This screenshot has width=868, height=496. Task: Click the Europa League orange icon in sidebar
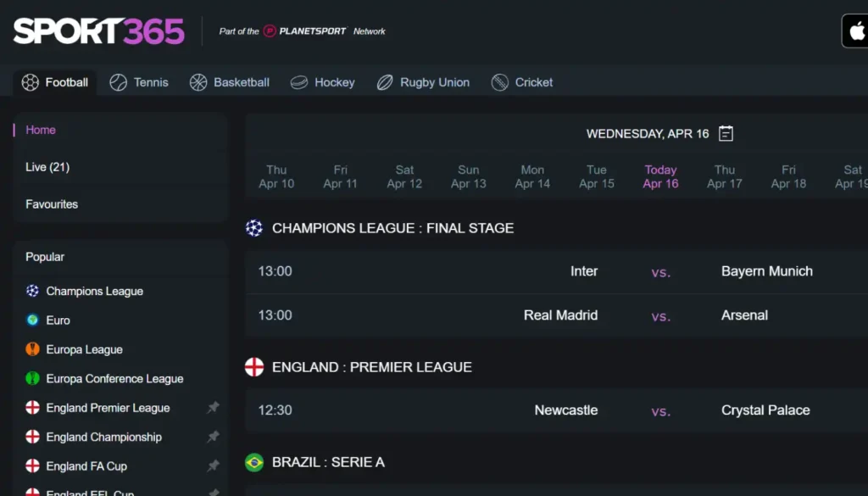coord(33,349)
